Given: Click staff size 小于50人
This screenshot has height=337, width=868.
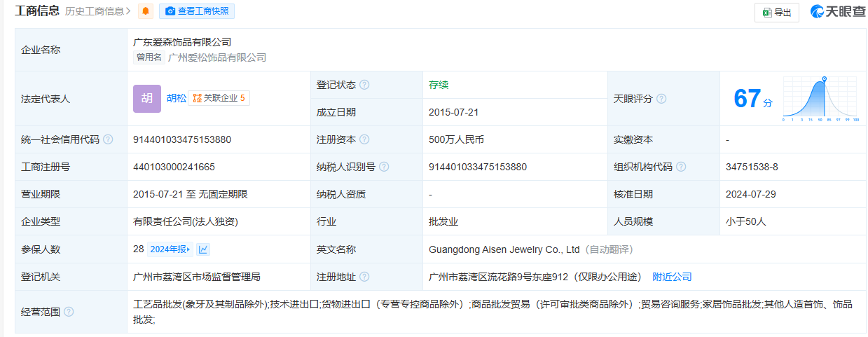Looking at the screenshot, I should (x=747, y=221).
